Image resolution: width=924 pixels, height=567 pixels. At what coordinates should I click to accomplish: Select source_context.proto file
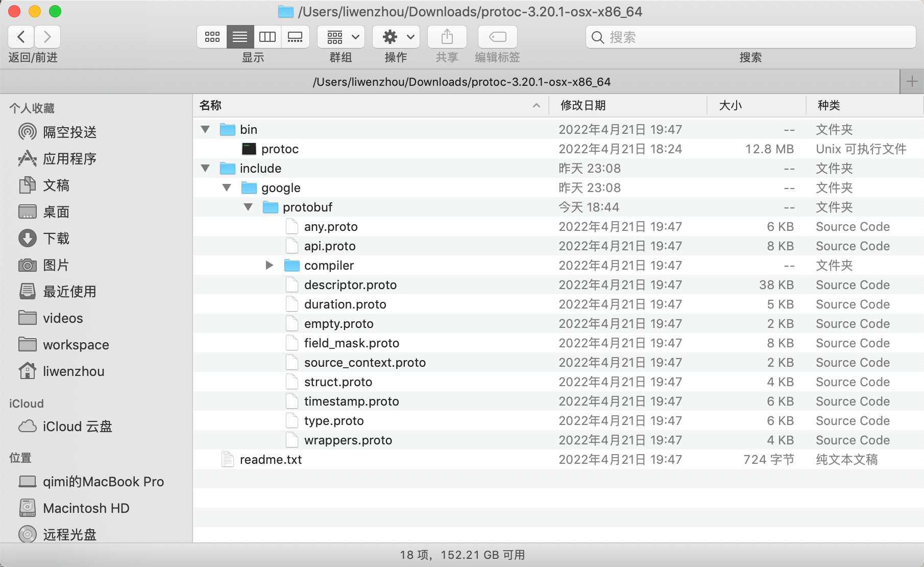[558, 362]
